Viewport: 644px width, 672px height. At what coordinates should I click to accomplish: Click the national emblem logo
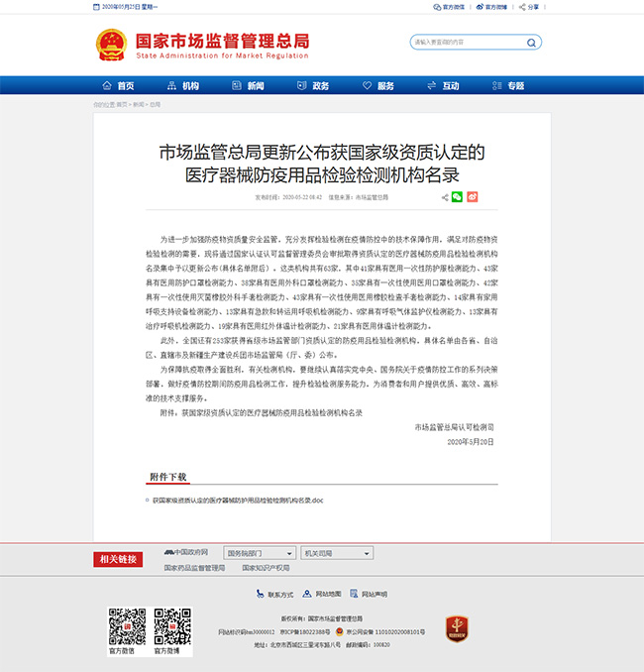click(110, 44)
